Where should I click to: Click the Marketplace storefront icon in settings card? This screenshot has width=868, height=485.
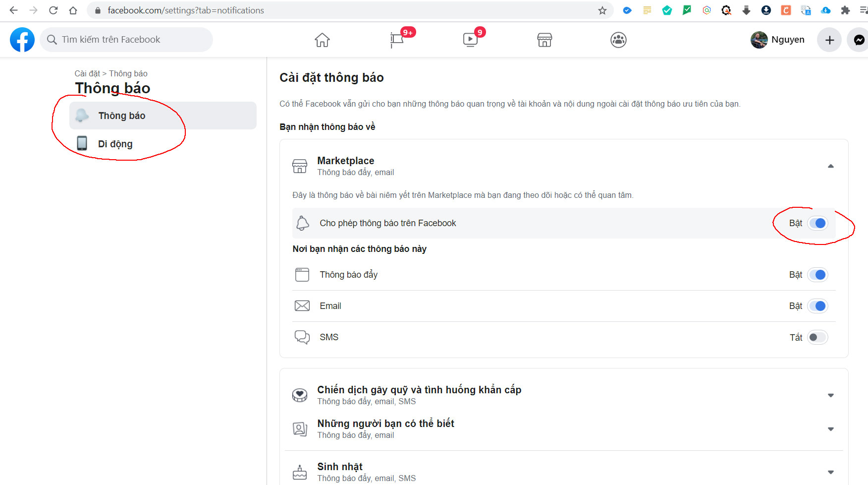click(x=300, y=166)
